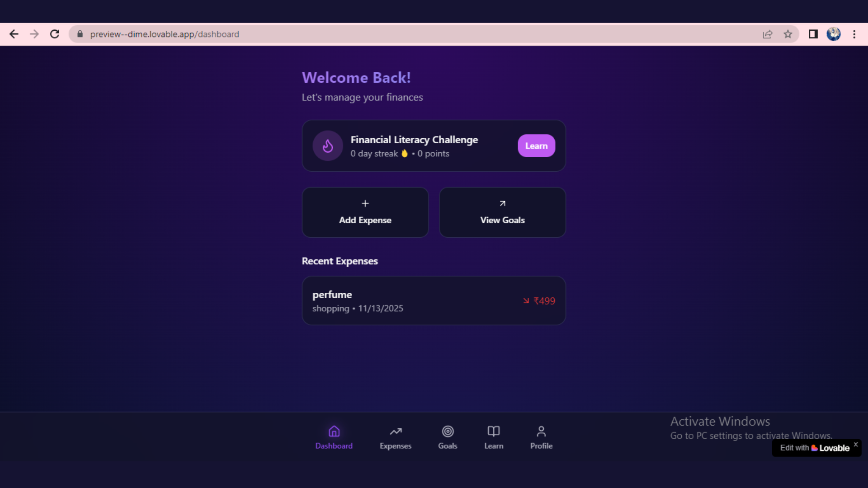The image size is (868, 488).
Task: Click the lock icon in the address bar
Action: 80,34
